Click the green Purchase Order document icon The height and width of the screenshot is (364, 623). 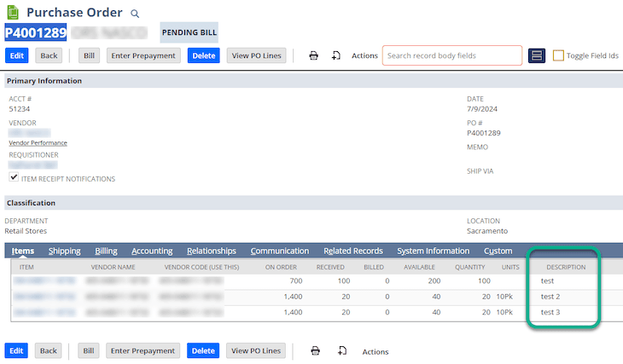point(13,12)
